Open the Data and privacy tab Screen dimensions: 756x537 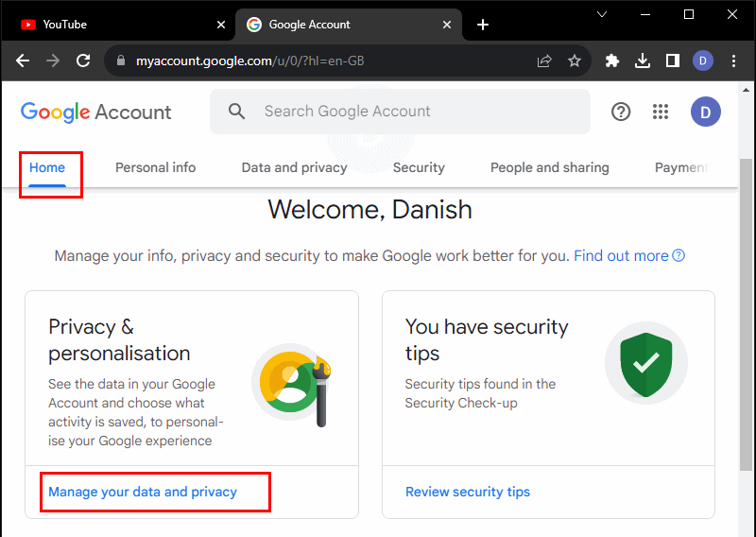tap(294, 167)
